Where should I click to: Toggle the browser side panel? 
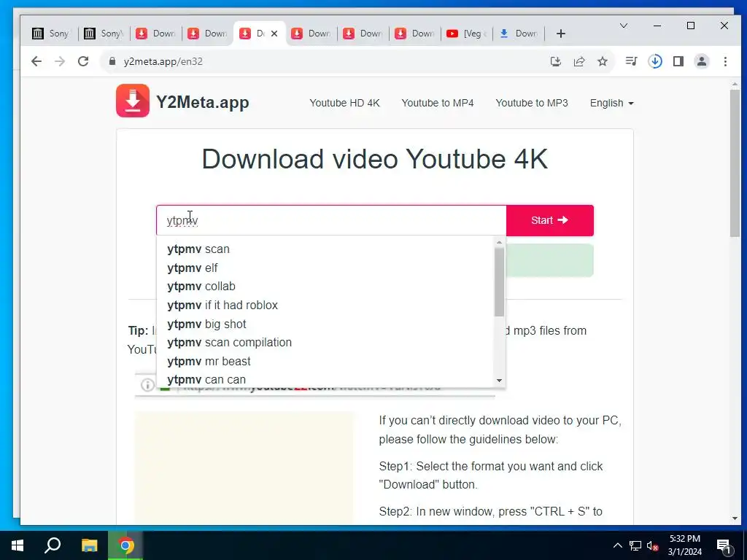point(678,61)
